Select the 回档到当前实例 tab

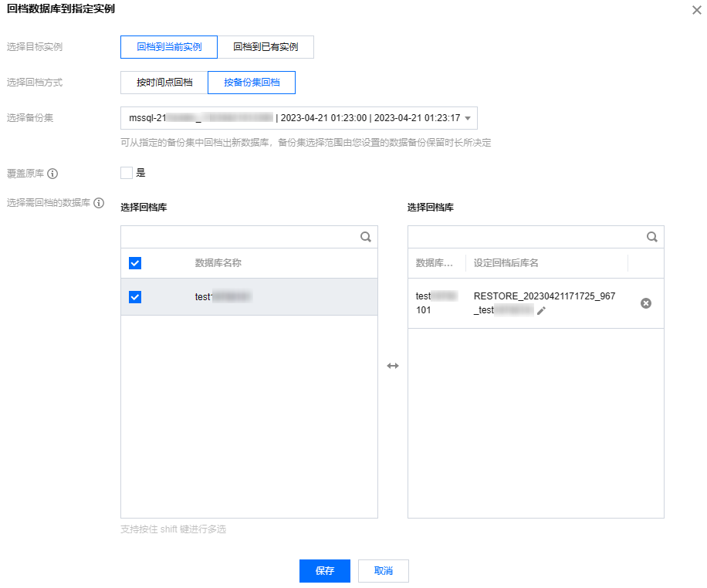169,47
